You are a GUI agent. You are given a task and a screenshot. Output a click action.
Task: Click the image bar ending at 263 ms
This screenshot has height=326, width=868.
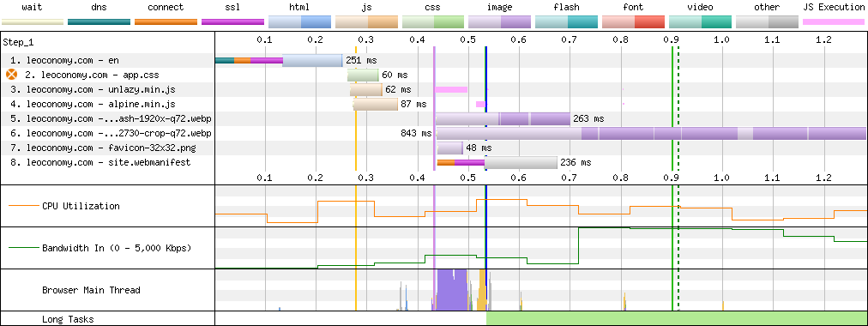point(503,118)
